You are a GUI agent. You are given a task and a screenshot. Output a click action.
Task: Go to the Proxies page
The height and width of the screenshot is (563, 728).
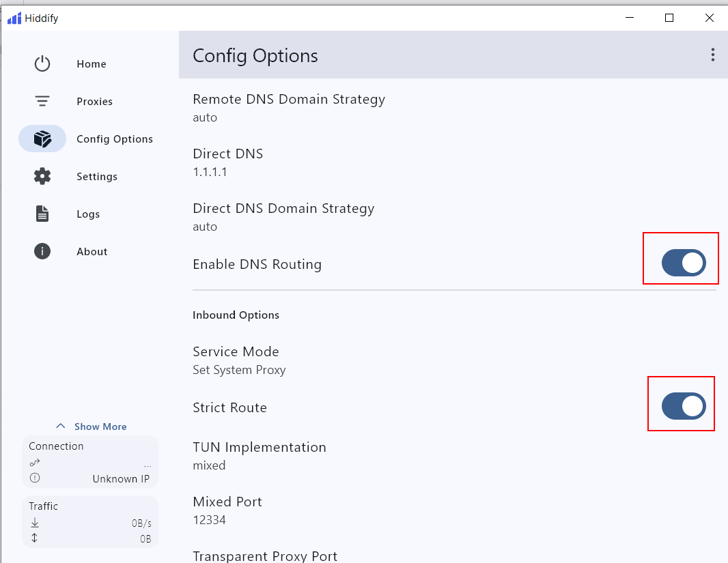point(94,102)
